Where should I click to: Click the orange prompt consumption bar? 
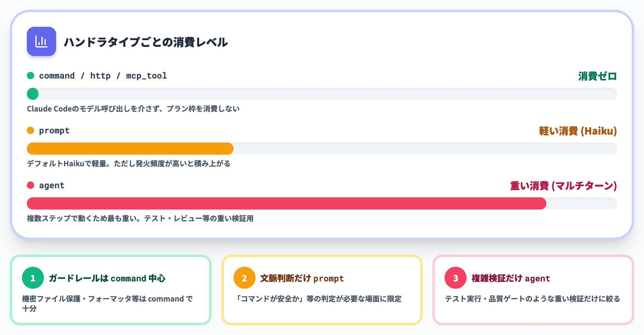click(130, 149)
